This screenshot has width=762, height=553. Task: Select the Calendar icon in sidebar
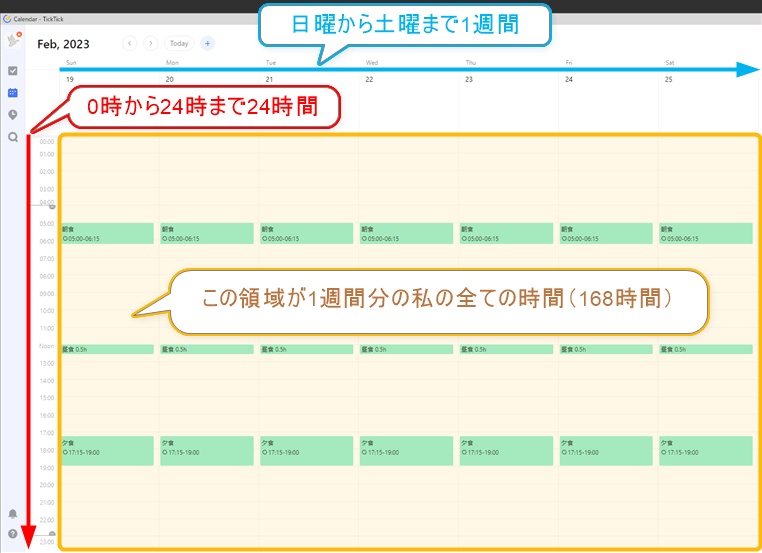tap(13, 93)
